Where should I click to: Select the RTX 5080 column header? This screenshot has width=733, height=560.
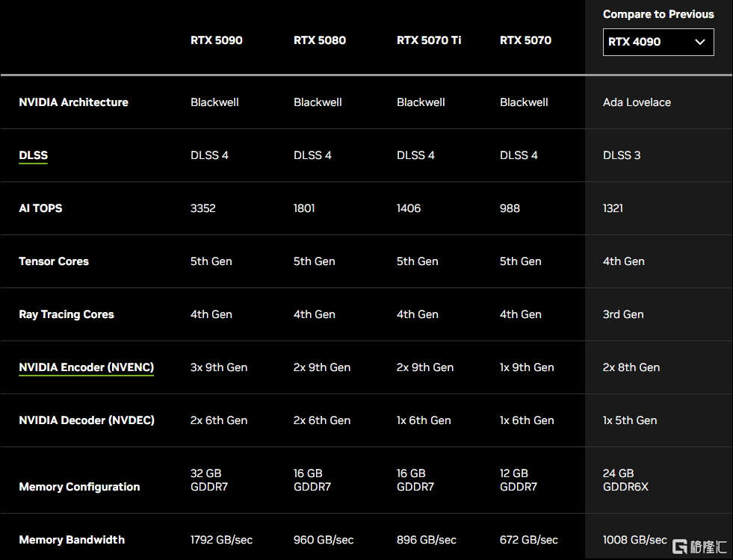(x=319, y=40)
